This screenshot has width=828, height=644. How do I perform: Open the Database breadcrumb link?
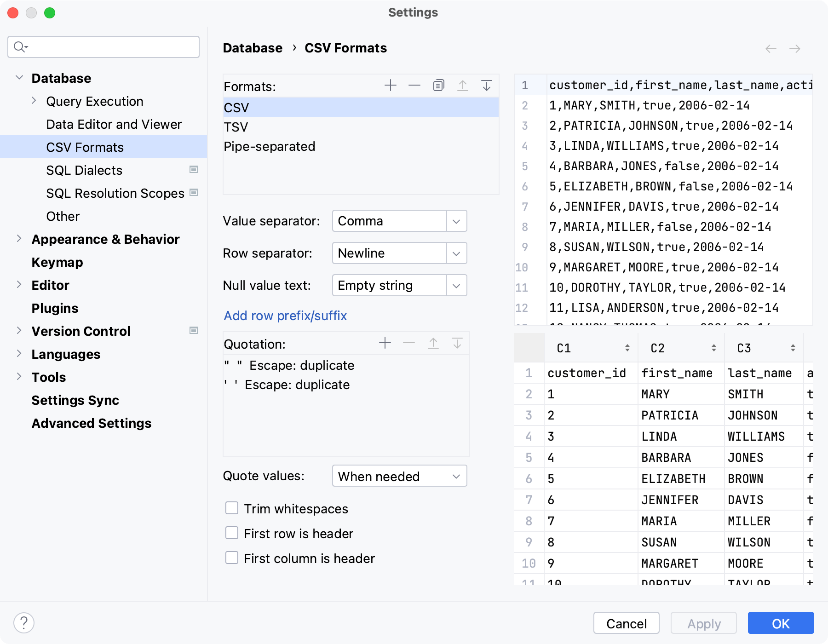pos(253,47)
